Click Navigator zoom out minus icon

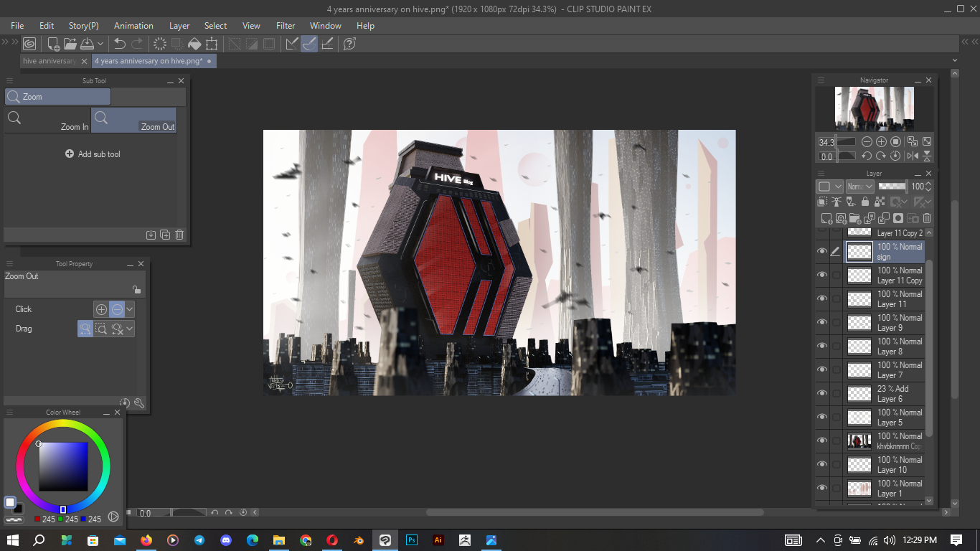[867, 142]
